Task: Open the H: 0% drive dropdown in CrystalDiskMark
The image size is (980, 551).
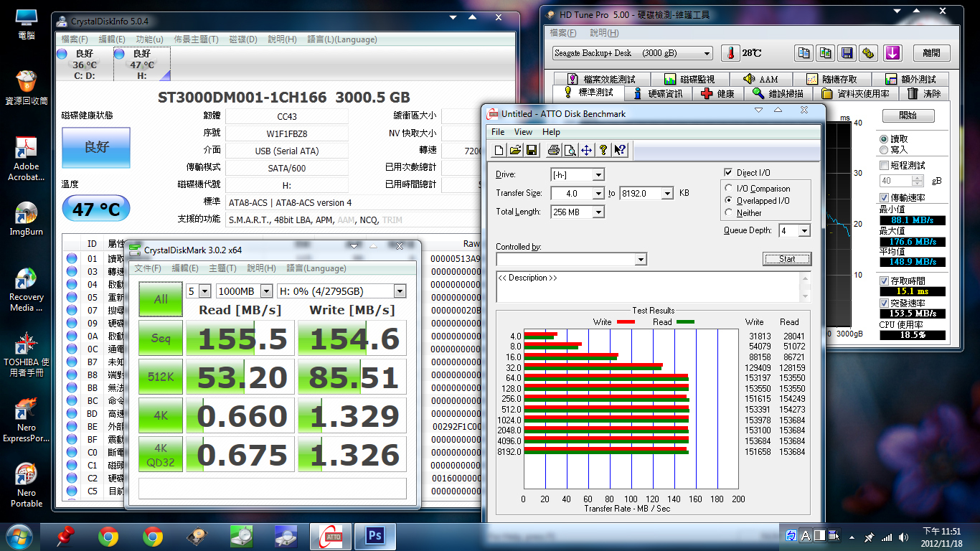Action: pos(400,291)
